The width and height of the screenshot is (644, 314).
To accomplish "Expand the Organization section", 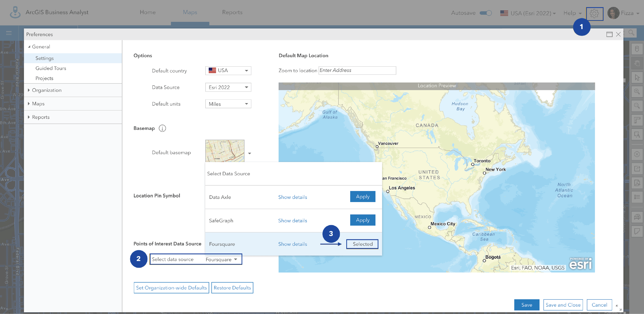I will coord(47,90).
